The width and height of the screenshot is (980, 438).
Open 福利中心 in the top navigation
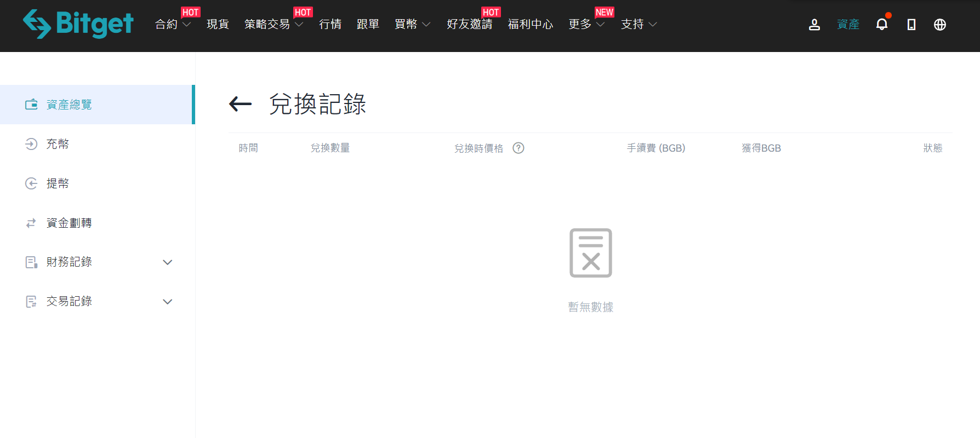(530, 24)
